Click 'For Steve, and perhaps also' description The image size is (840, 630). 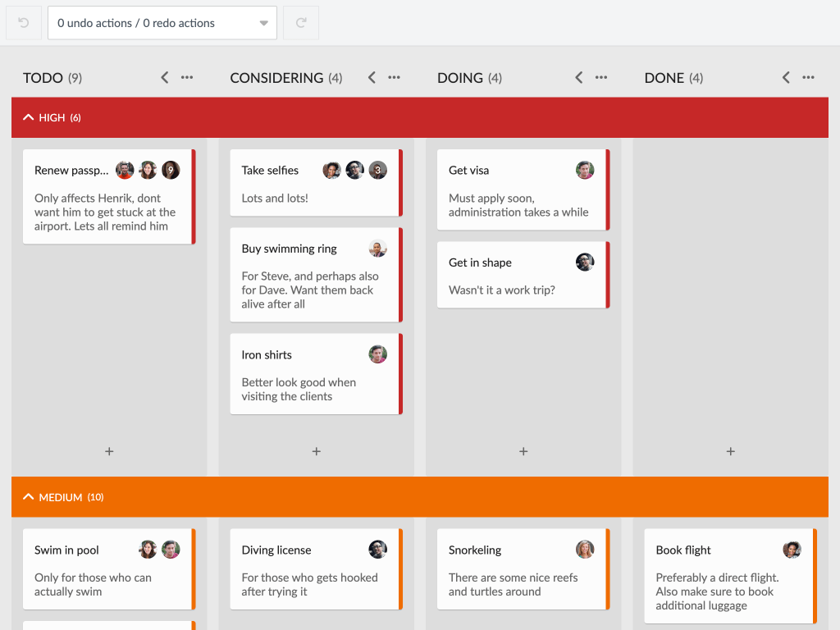(x=310, y=290)
